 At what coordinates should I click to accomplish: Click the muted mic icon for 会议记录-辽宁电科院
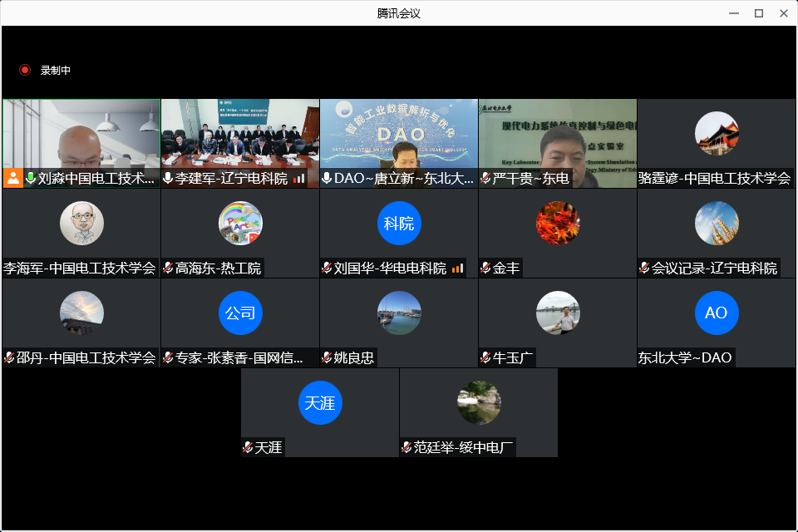coord(644,268)
